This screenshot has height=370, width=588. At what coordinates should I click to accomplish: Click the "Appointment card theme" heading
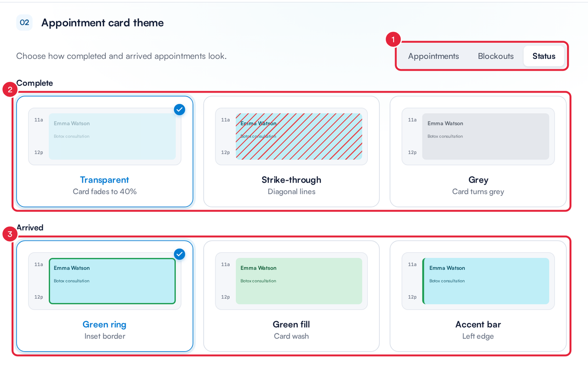point(103,23)
